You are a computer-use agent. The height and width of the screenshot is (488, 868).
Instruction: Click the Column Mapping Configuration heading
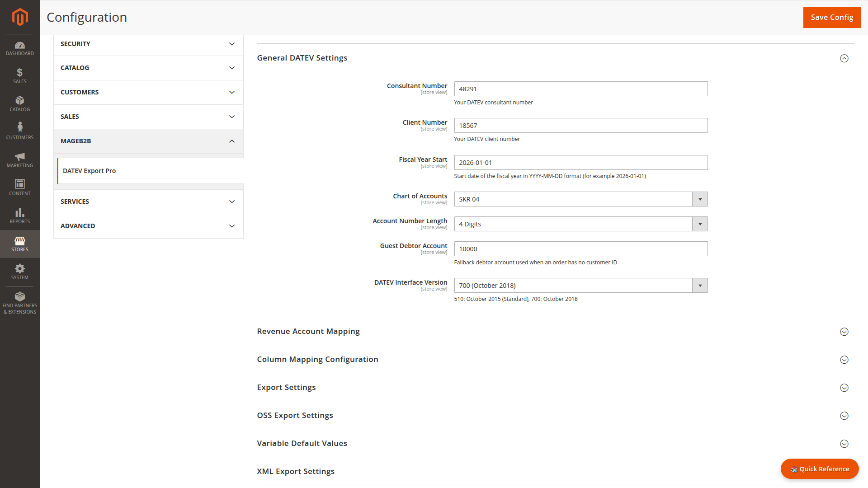tap(317, 359)
